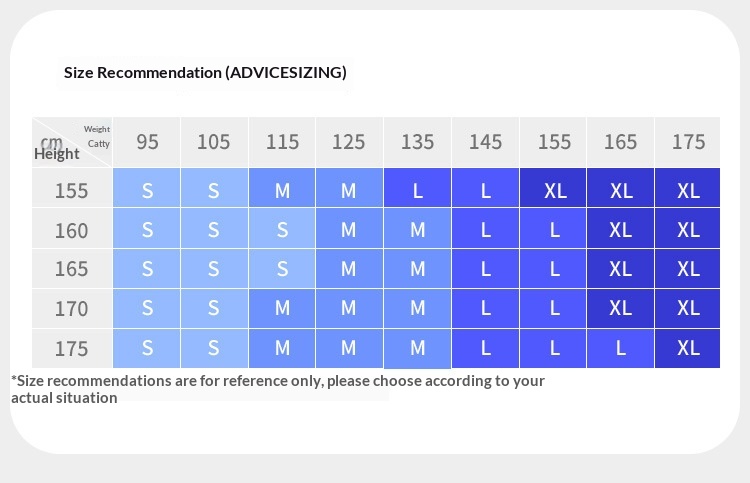The width and height of the screenshot is (750, 483).
Task: Select XL cell for height 160, weight 165
Action: [x=621, y=230]
